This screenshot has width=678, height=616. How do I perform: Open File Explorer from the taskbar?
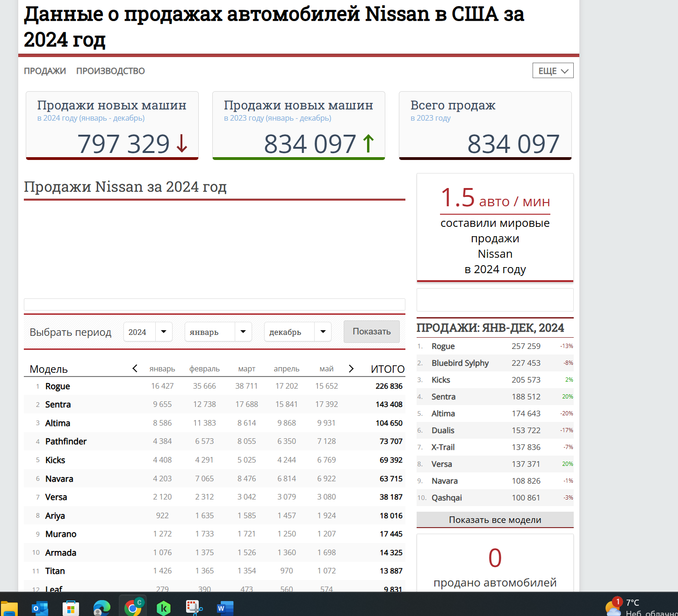click(x=9, y=609)
